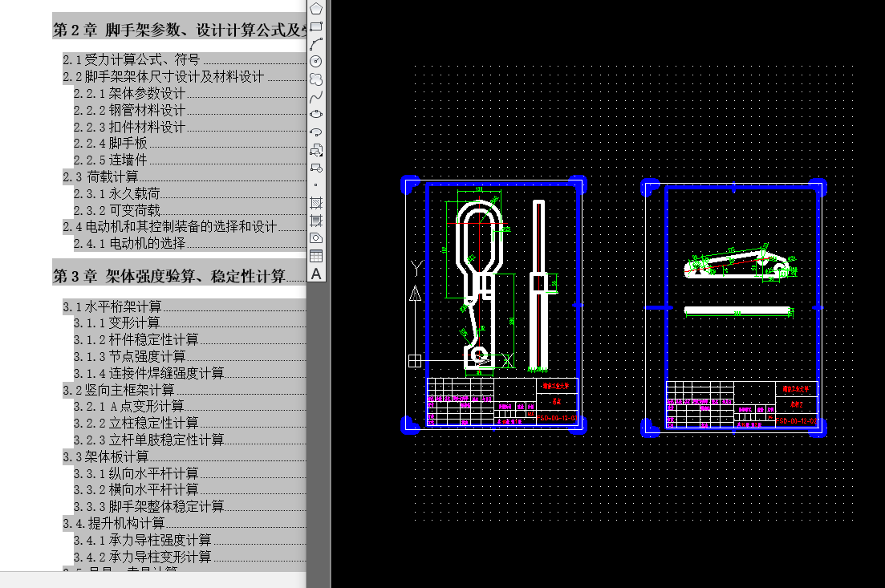885x588 pixels.
Task: Click the Make Block tool
Action: (316, 166)
